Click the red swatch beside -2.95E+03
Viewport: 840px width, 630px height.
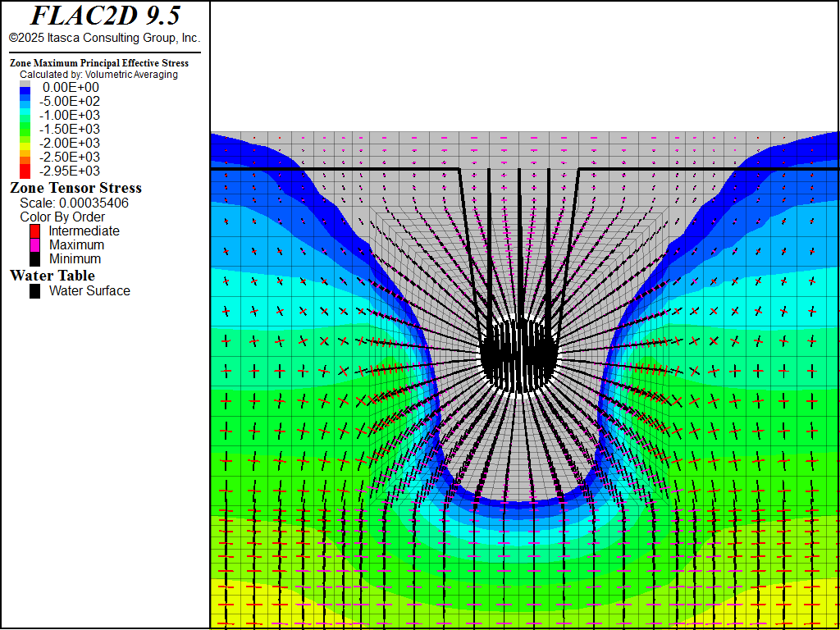[x=25, y=171]
